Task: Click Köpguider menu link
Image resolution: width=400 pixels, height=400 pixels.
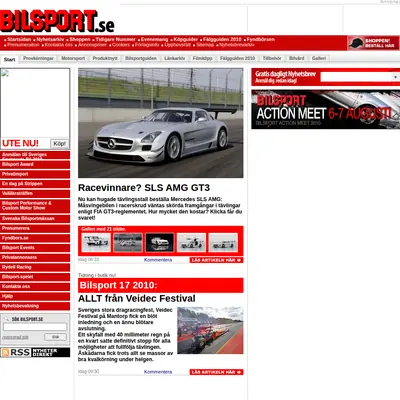Action: tap(186, 39)
